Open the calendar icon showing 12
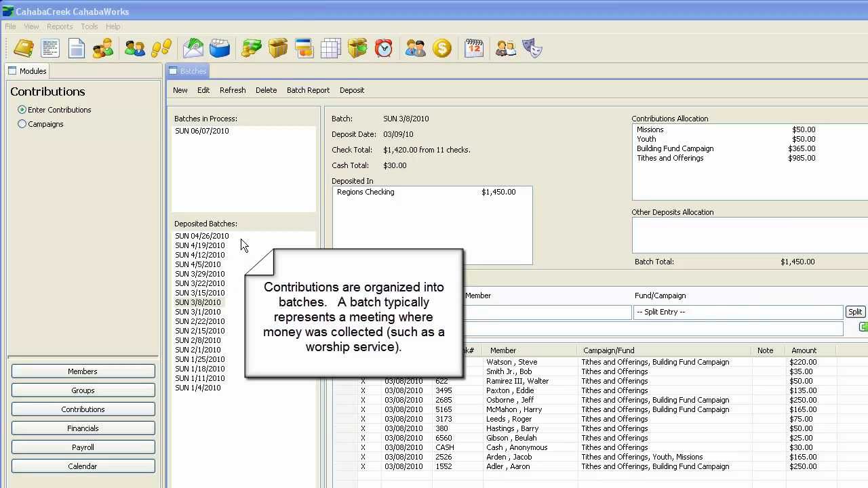Viewport: 868px width, 488px height. (474, 48)
